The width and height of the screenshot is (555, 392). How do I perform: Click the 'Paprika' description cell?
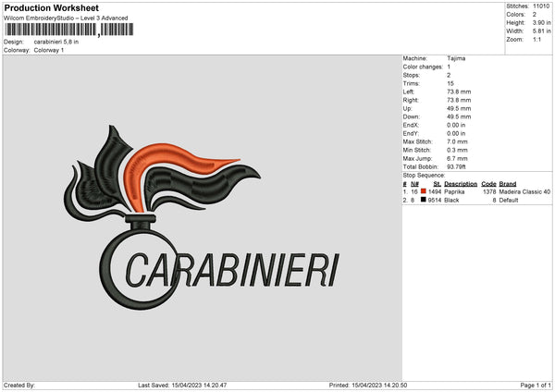(454, 191)
